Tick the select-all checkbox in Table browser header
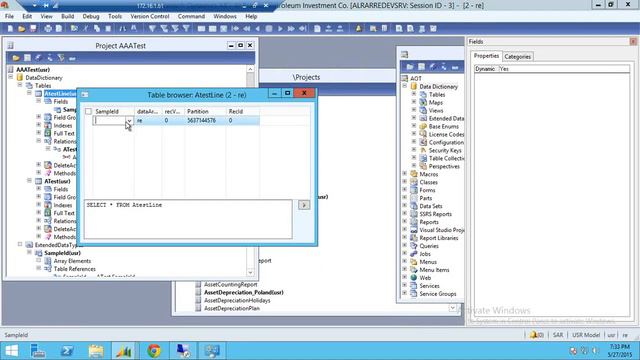Viewport: 640px width, 360px height. pyautogui.click(x=88, y=111)
